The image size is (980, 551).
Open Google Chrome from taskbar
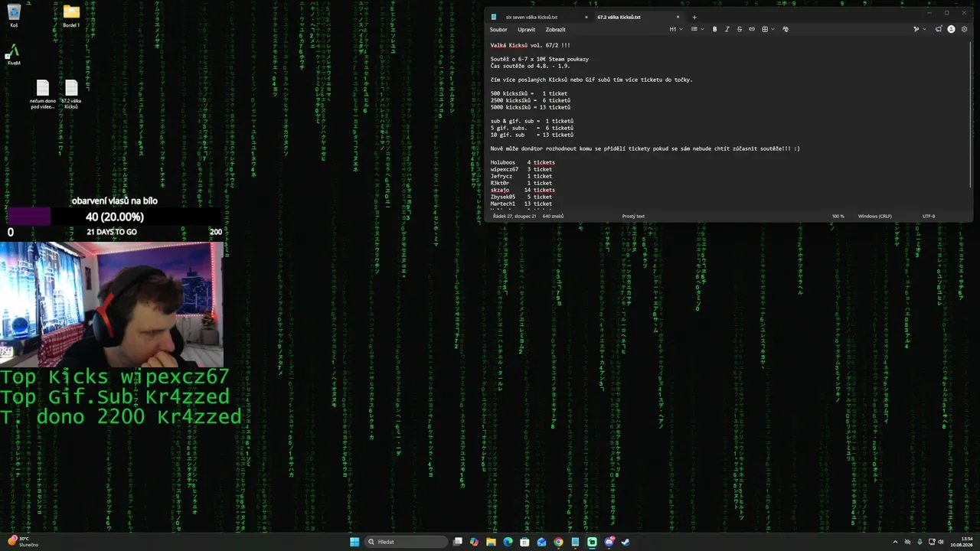(558, 542)
